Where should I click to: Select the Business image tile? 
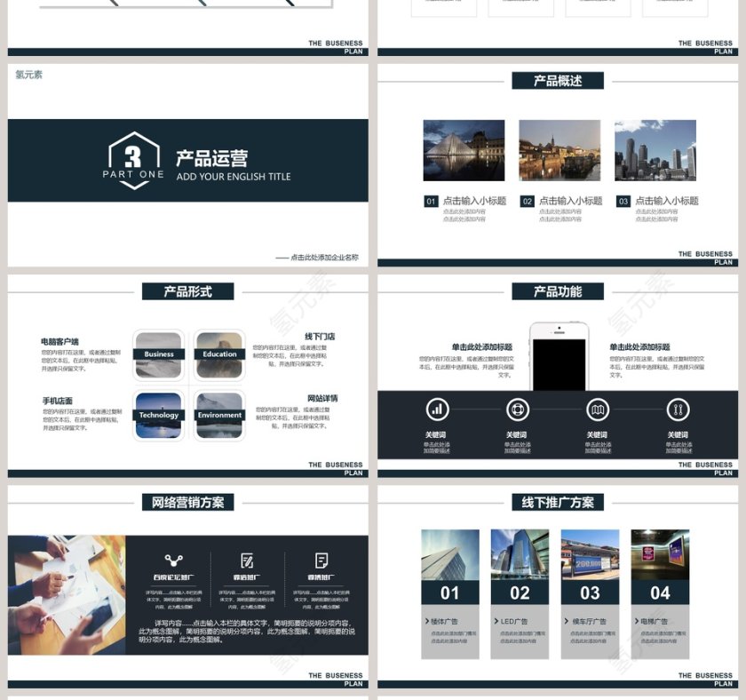(159, 354)
